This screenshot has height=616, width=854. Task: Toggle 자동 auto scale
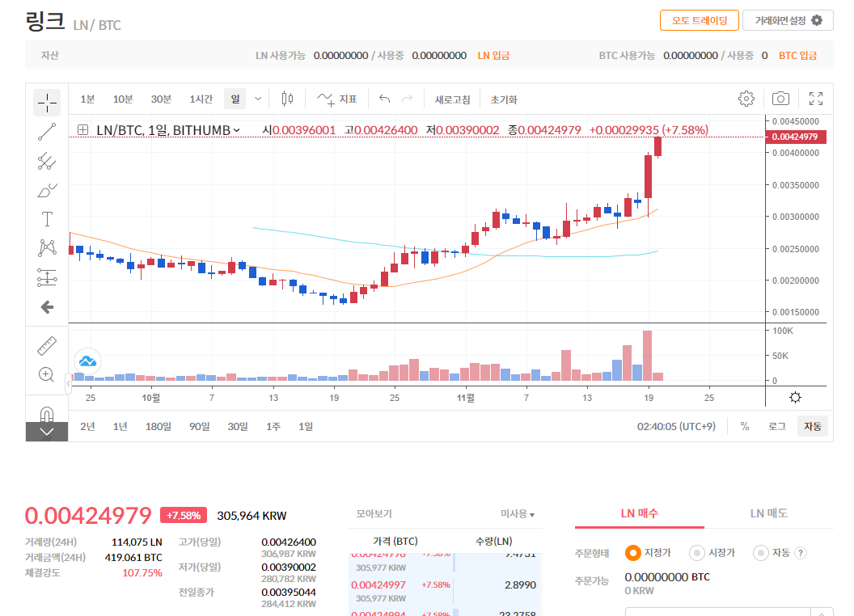point(813,427)
